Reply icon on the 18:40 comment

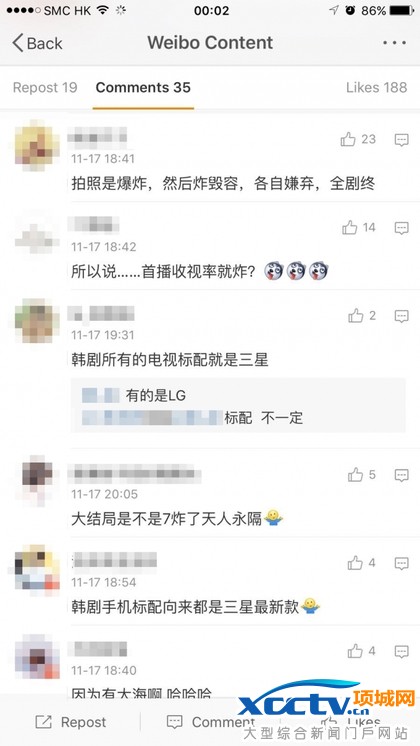[402, 651]
